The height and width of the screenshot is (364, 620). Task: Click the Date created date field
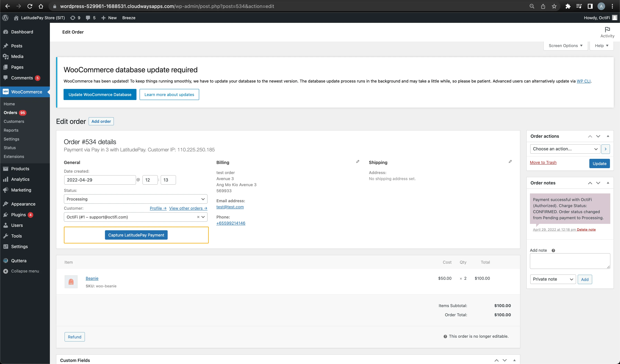(x=100, y=180)
